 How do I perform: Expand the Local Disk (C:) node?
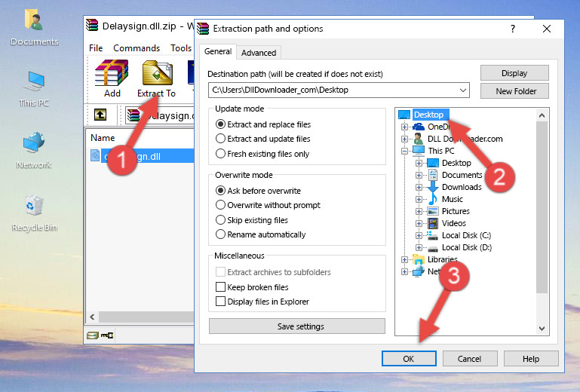pyautogui.click(x=419, y=235)
